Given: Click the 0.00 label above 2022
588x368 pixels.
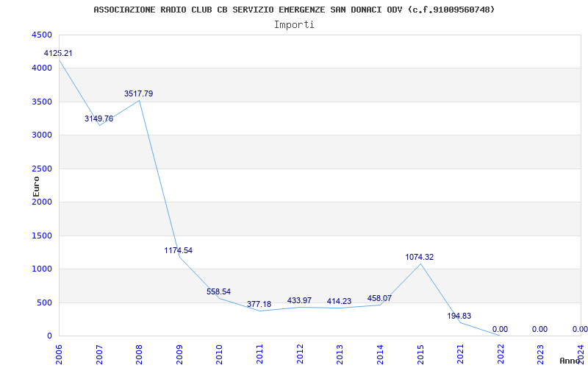Looking at the screenshot, I should [x=500, y=329].
